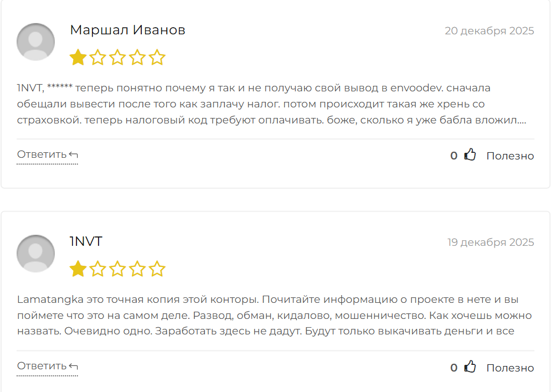Viewport: 551px width, 392px height.
Task: Open the 1NVT author name heading
Action: pos(86,241)
